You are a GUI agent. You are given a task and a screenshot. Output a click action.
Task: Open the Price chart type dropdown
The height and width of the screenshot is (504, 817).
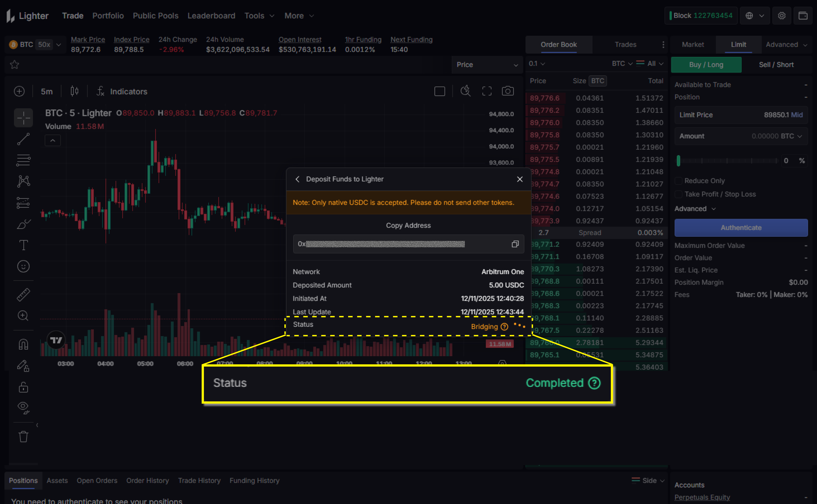click(x=487, y=65)
